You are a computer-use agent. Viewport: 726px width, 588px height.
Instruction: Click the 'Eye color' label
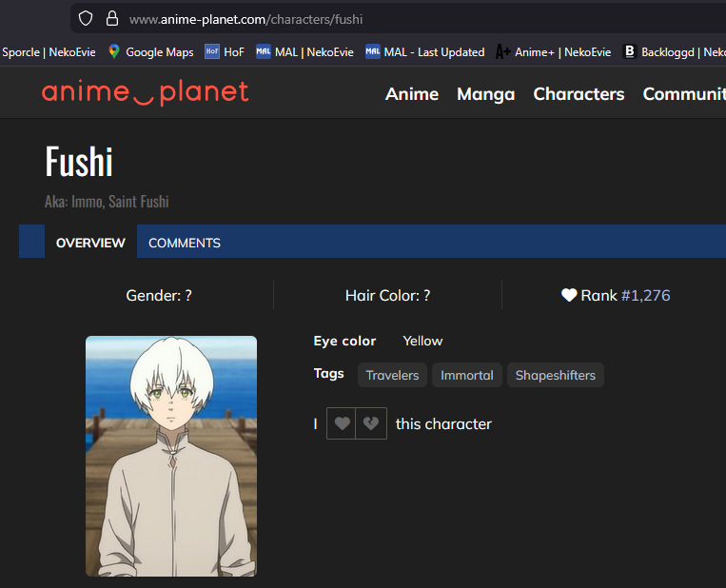tap(344, 341)
